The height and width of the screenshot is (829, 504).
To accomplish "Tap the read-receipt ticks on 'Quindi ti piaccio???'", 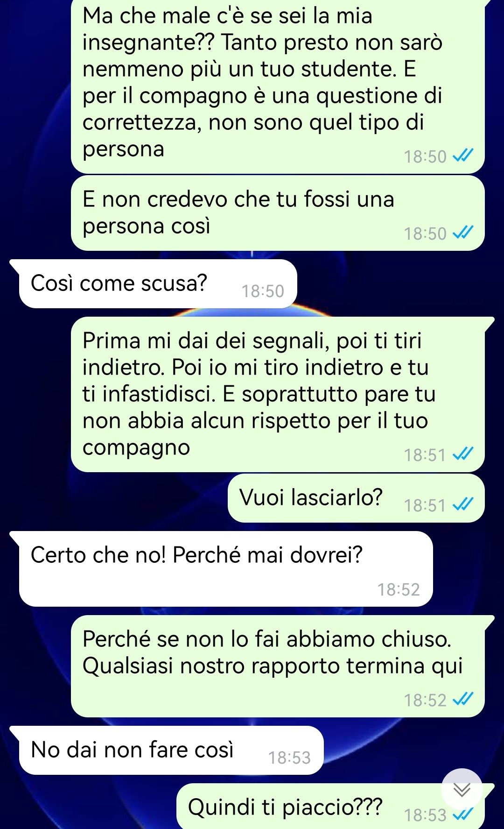I will pos(464,815).
